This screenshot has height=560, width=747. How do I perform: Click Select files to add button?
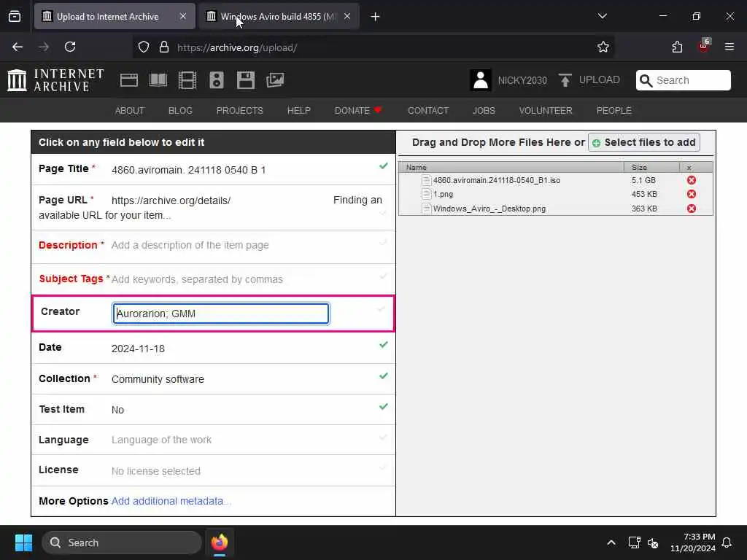click(644, 142)
